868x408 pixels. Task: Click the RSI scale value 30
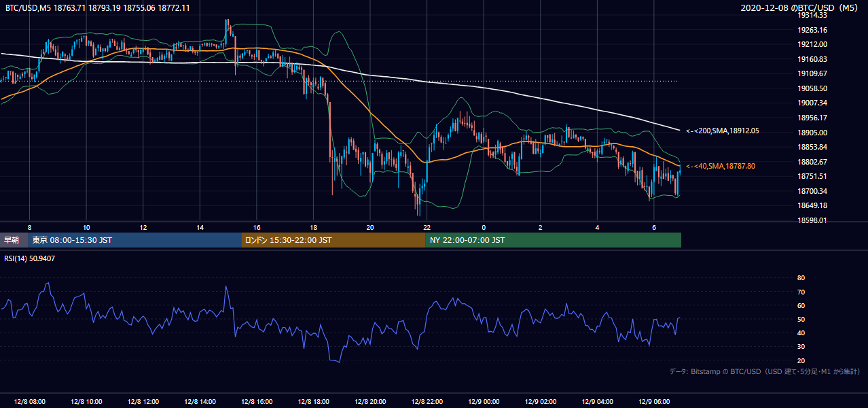[x=801, y=346]
